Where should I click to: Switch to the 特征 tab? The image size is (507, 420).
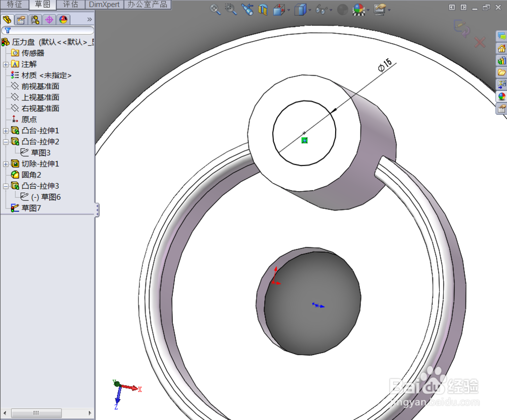pyautogui.click(x=15, y=4)
